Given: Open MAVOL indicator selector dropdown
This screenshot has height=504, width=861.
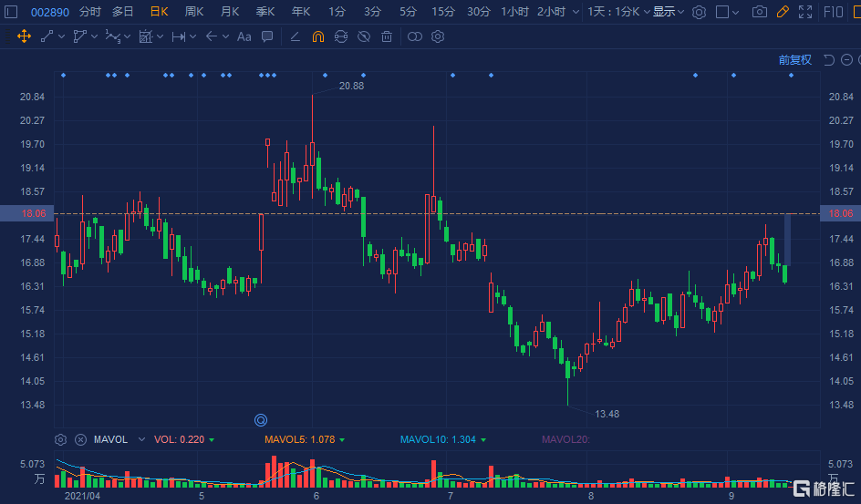Looking at the screenshot, I should [140, 439].
